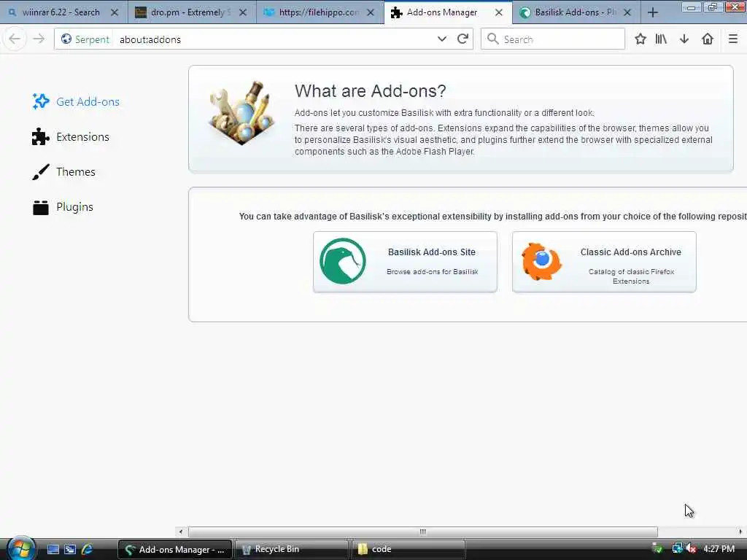Click the Classic Archive gear-fox logo

point(542,262)
